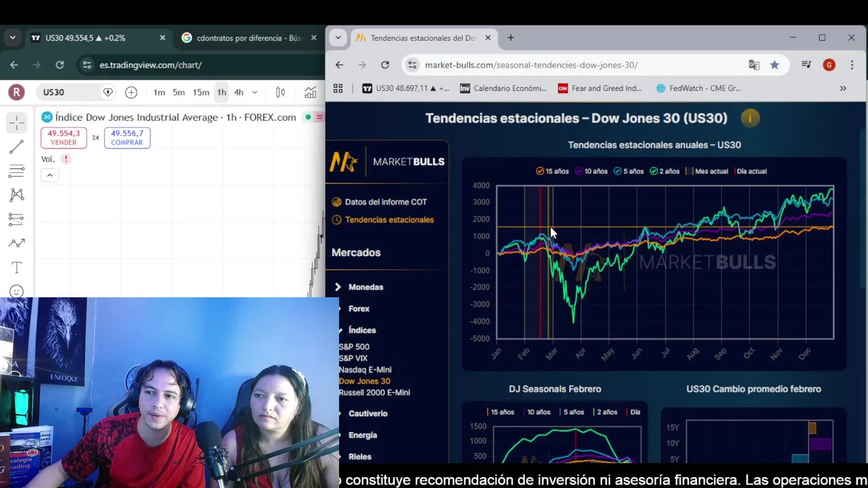Click the VENDER 49.554,3 sell button

tap(64, 138)
